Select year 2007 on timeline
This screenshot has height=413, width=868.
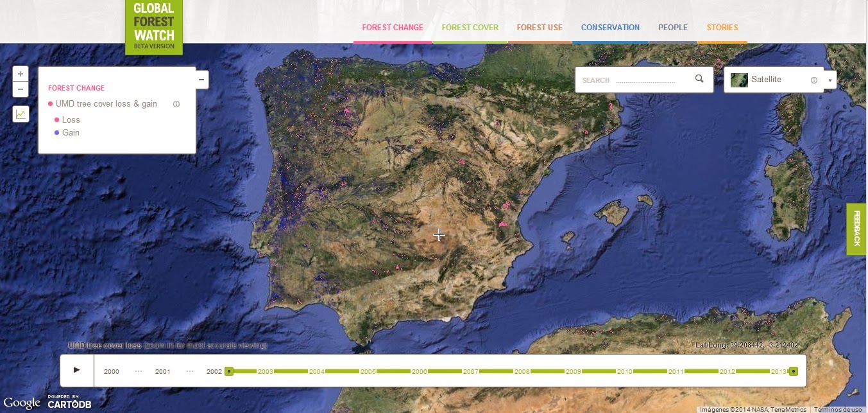point(471,372)
